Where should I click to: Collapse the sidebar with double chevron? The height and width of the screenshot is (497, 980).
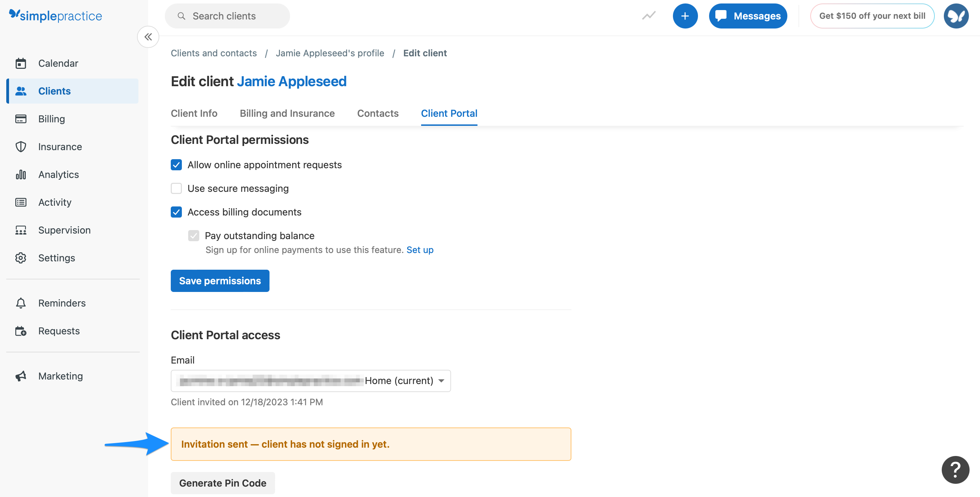[x=148, y=37]
